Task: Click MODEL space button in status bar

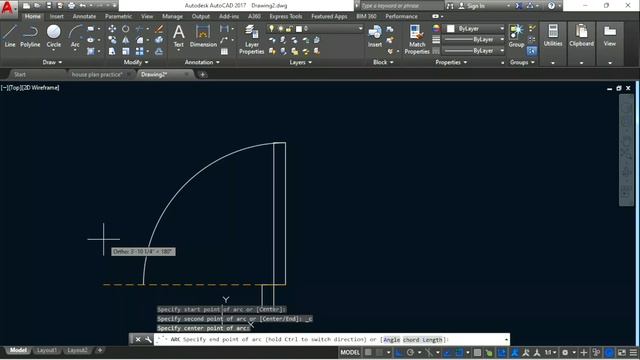Action: pyautogui.click(x=350, y=352)
